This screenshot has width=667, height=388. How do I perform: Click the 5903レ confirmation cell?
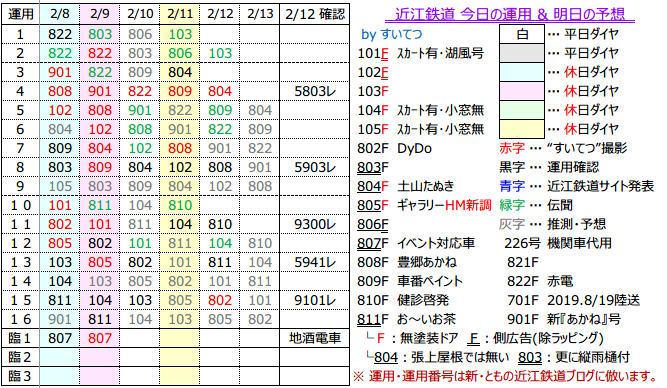pos(315,167)
